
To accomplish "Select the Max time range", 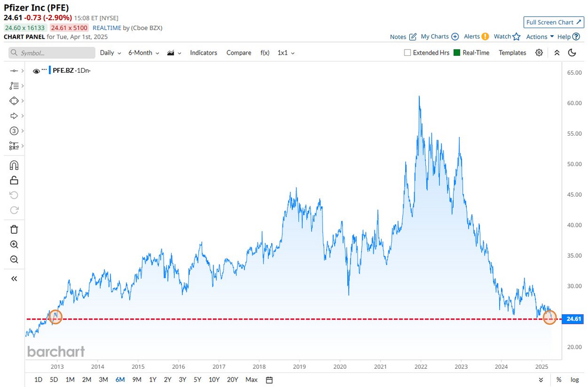I will tap(251, 380).
